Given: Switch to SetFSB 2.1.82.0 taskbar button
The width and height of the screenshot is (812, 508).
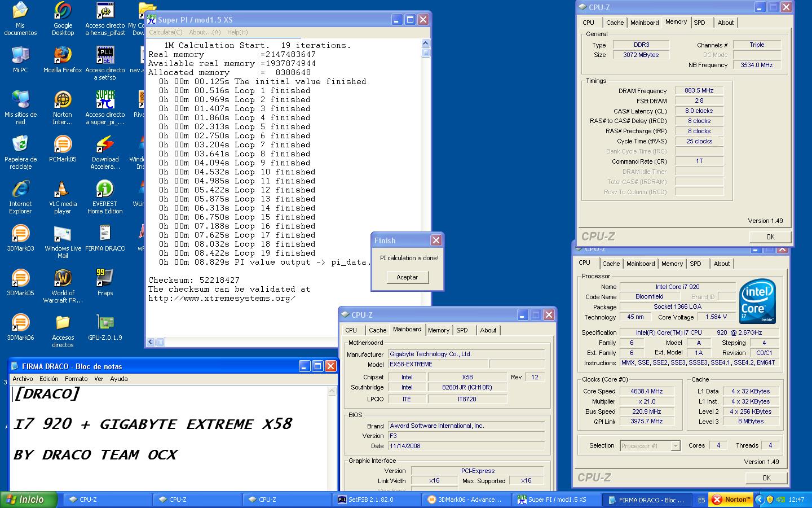Looking at the screenshot, I should pos(376,500).
